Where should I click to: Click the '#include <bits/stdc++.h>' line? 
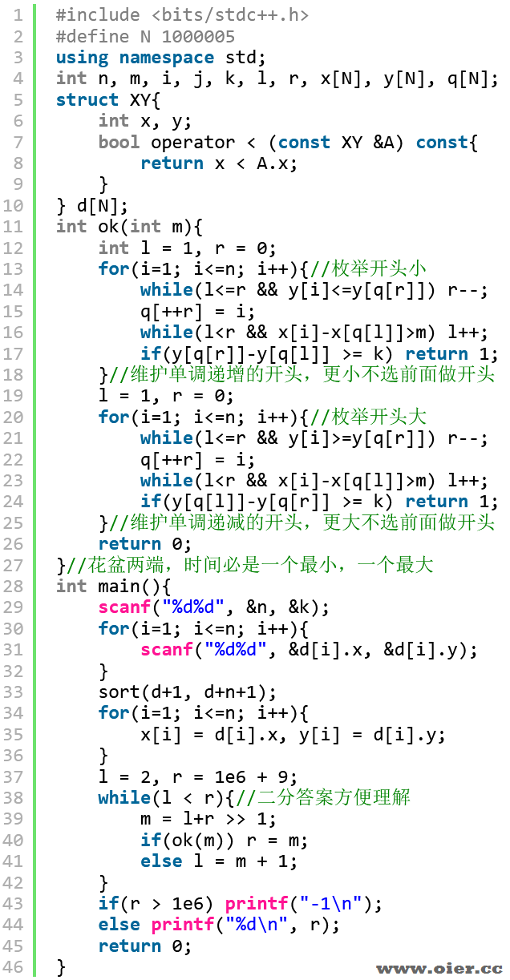[182, 14]
